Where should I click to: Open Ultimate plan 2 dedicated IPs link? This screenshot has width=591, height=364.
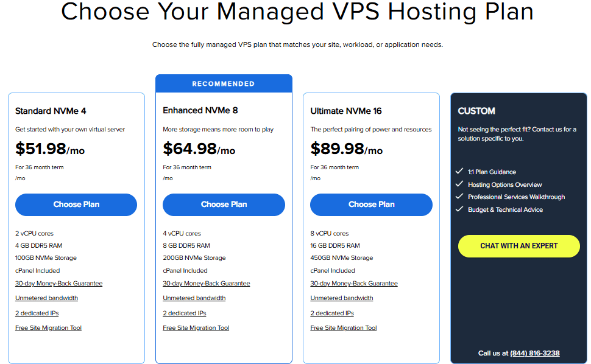click(x=332, y=313)
